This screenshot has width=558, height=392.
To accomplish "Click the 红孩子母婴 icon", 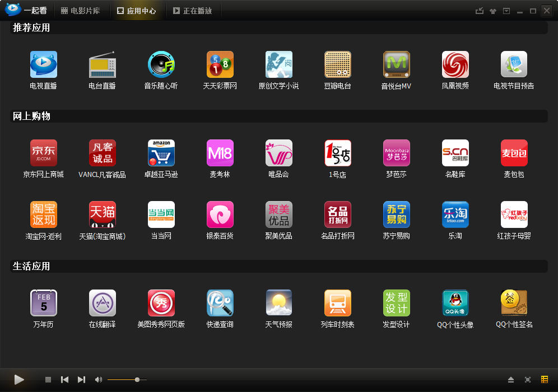I will coord(514,214).
